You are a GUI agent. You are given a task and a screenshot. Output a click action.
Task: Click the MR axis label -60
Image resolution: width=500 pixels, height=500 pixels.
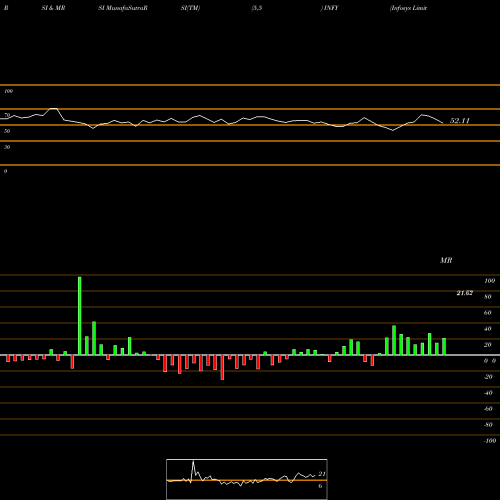coord(488,409)
